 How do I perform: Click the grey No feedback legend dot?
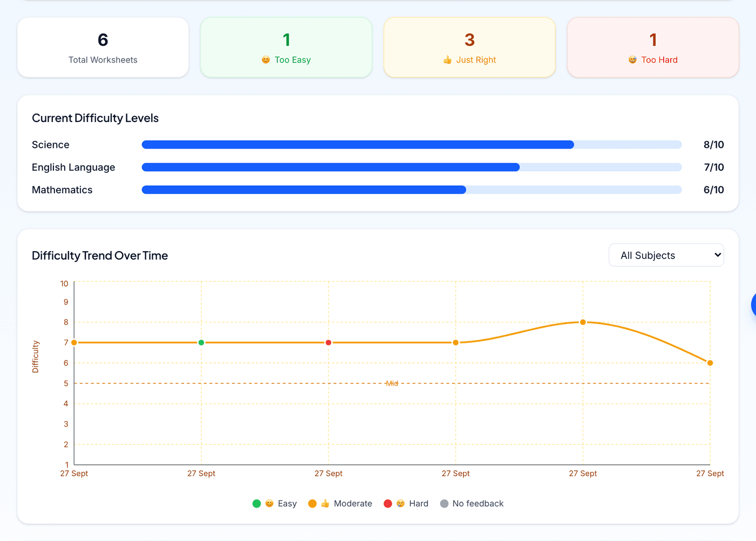coord(444,504)
